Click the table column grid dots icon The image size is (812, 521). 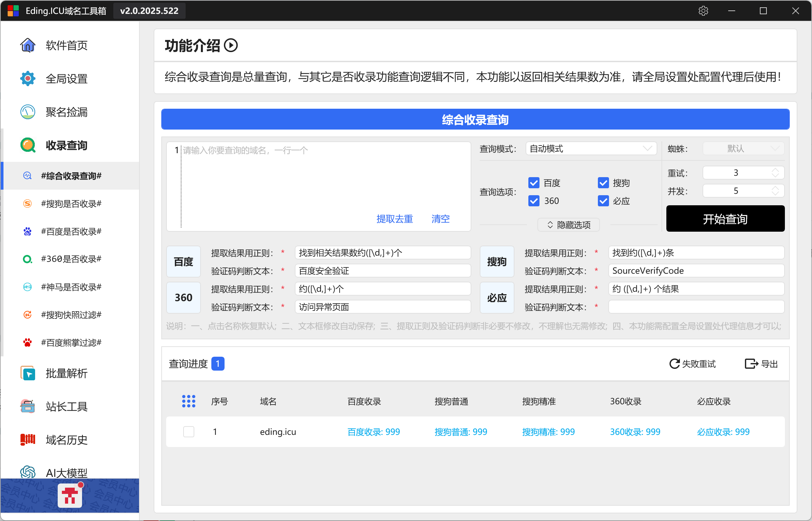(x=189, y=401)
